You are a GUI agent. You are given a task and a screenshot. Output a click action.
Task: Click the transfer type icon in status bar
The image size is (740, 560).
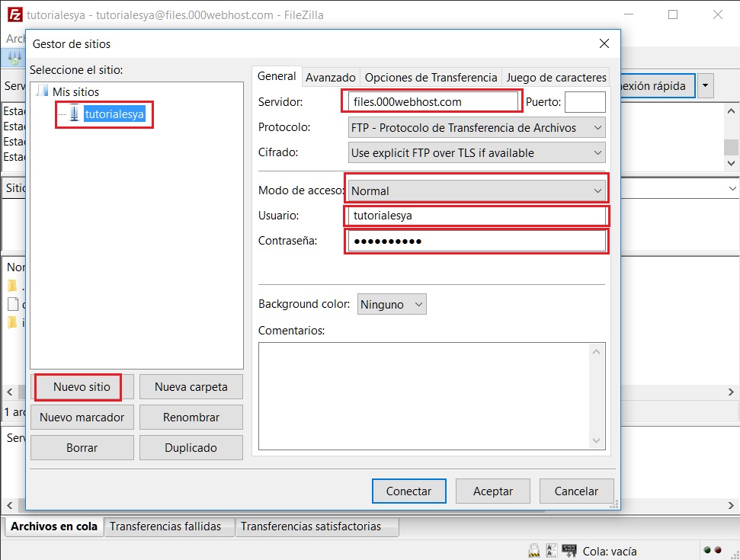[551, 551]
